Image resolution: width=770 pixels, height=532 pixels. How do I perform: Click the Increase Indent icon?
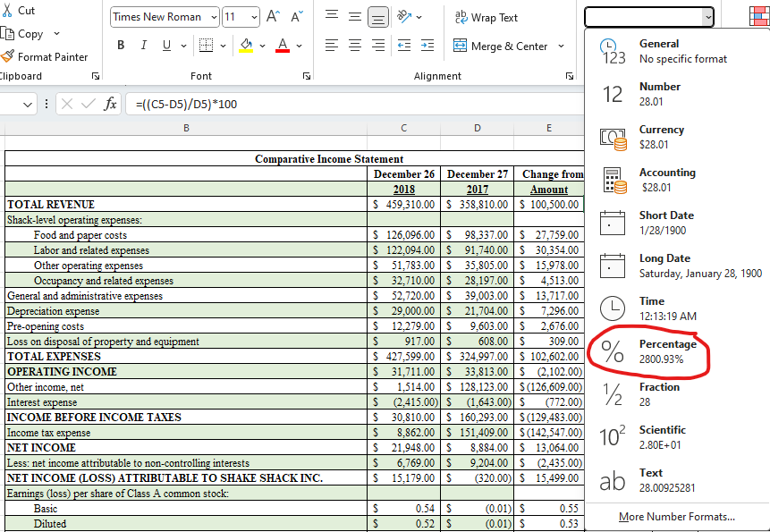pos(427,46)
